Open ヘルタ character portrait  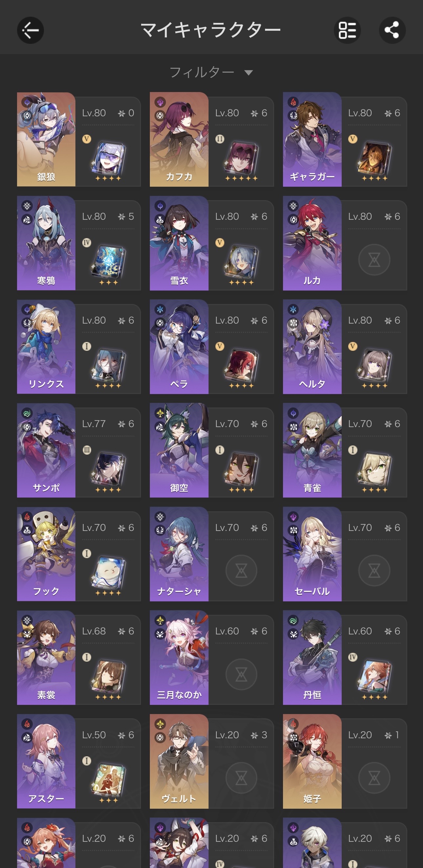[x=312, y=347]
